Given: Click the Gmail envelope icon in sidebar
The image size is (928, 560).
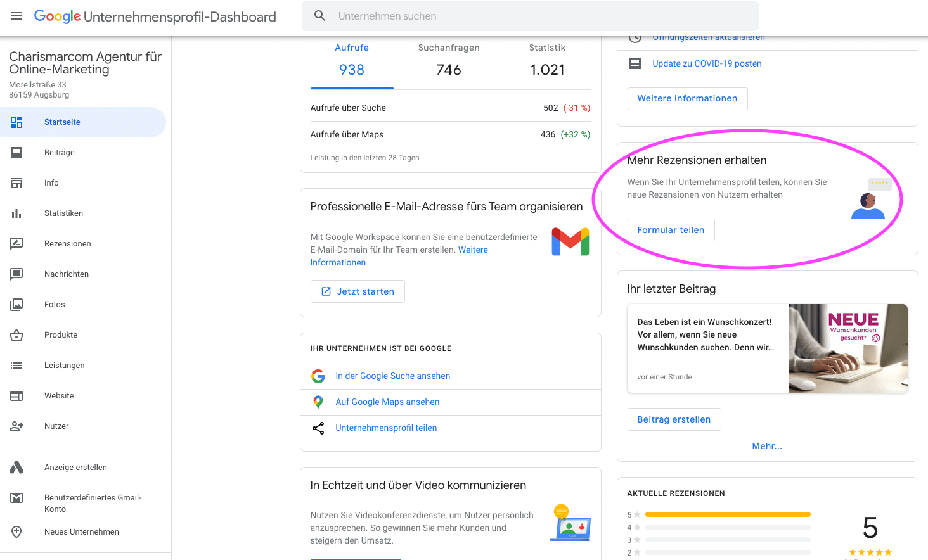Looking at the screenshot, I should pos(16,498).
